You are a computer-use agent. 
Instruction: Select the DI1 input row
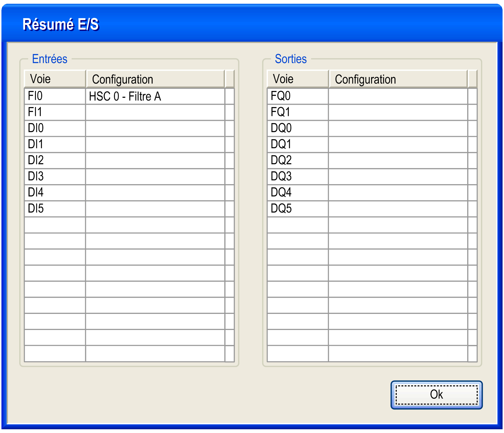coord(55,144)
